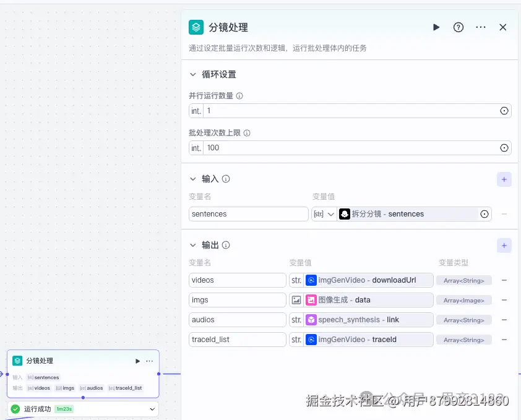Click audios output tag on canvas node
The height and width of the screenshot is (420, 521).
click(x=92, y=388)
